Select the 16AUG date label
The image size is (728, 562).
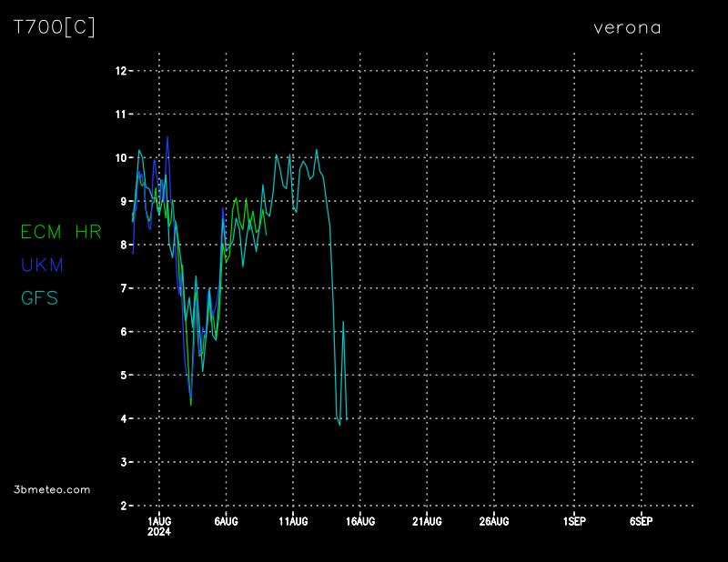tap(360, 521)
